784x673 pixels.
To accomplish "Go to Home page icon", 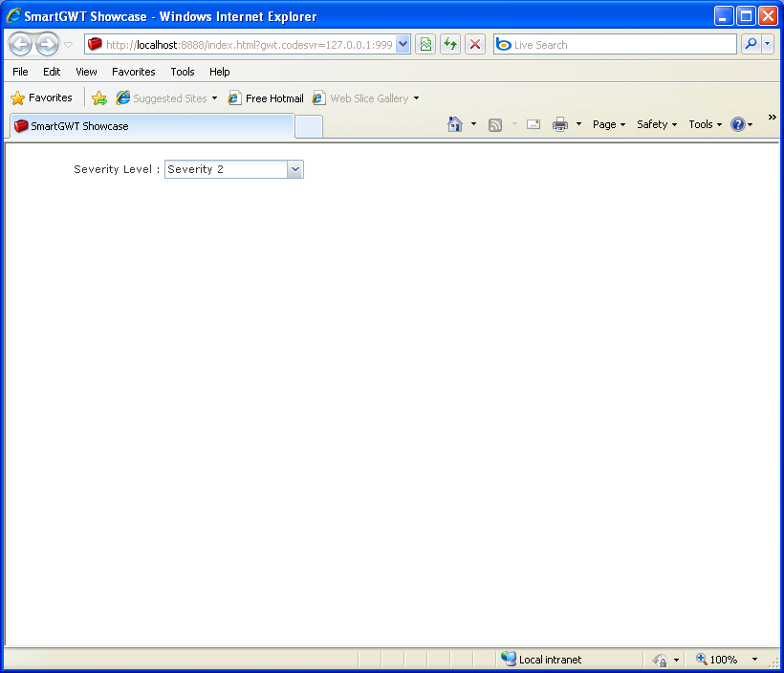I will coord(455,124).
